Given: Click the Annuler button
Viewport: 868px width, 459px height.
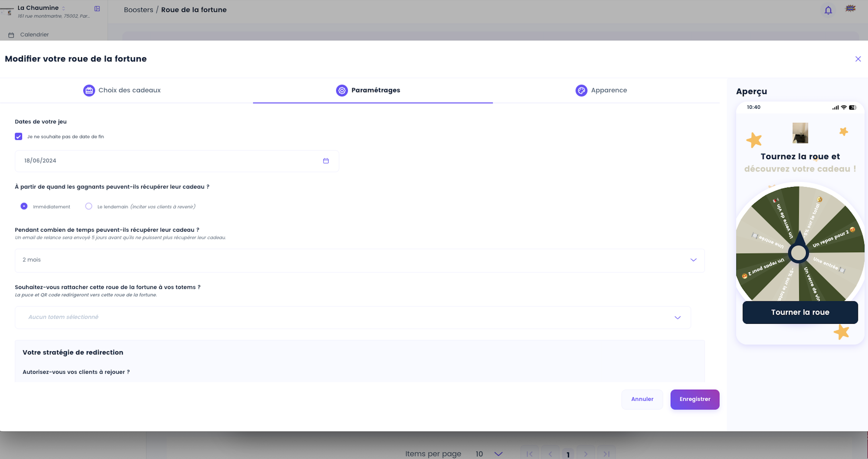Looking at the screenshot, I should point(642,399).
